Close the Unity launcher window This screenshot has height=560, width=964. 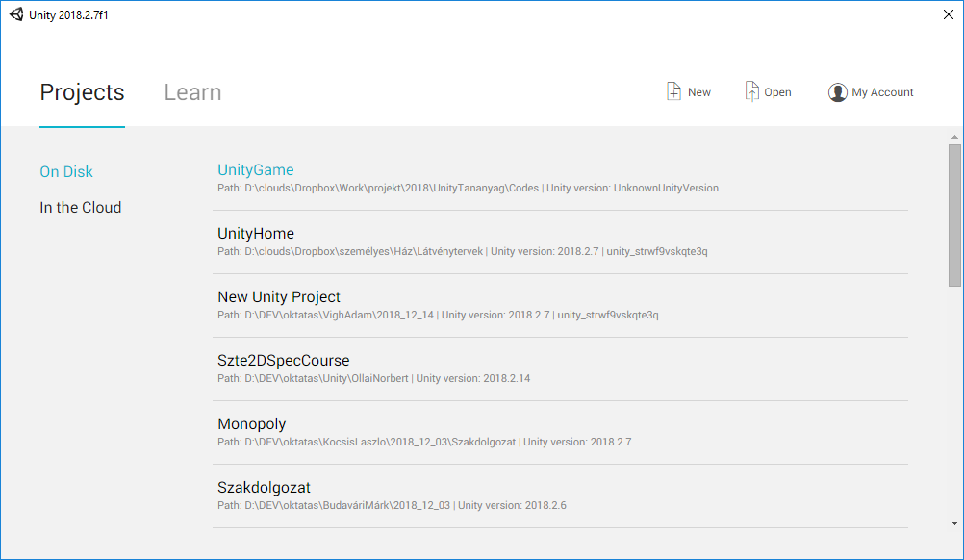[x=948, y=14]
